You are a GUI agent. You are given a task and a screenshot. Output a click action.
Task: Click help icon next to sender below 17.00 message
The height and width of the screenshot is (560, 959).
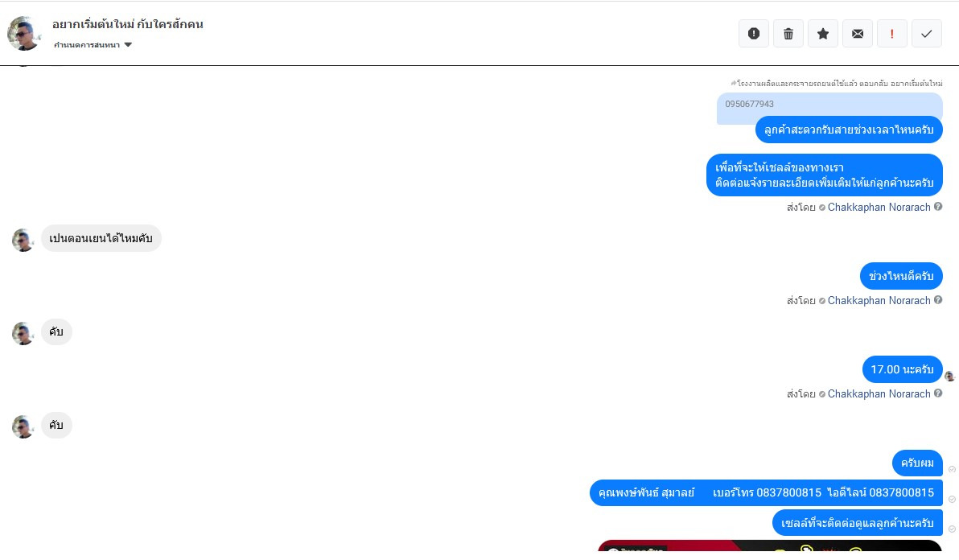[937, 393]
